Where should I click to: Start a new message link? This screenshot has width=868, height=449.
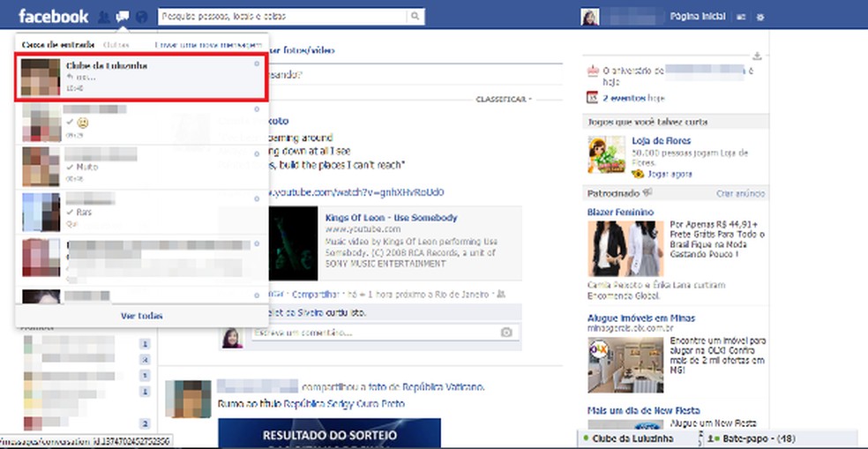[208, 45]
